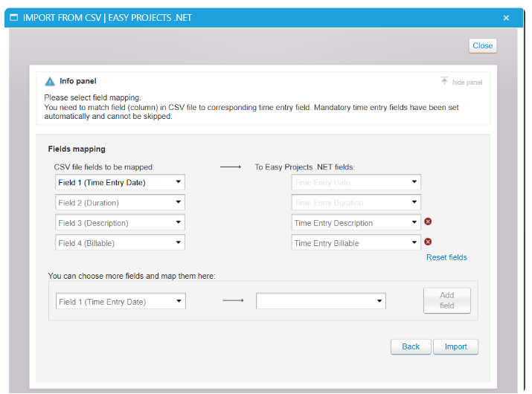Click the Add field button
532x394 pixels.
tap(447, 300)
